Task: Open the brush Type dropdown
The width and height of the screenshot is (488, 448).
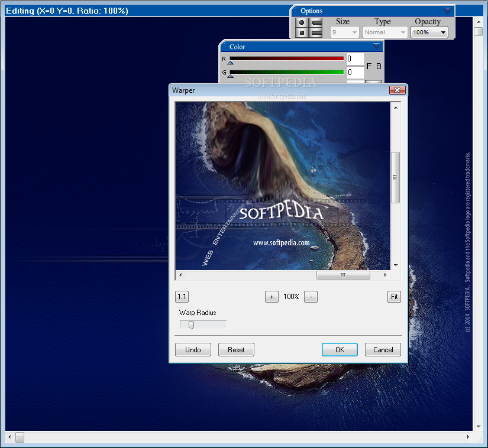Action: [x=385, y=33]
